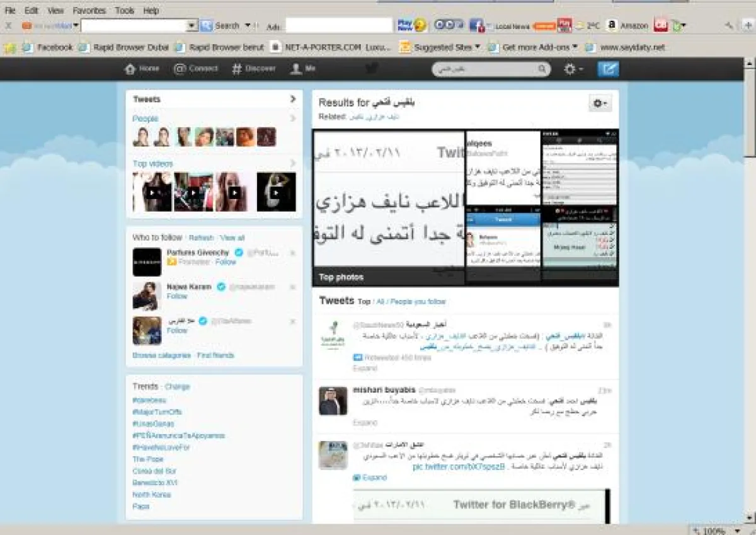Click the Home icon in Twitter navbar

[x=142, y=69]
